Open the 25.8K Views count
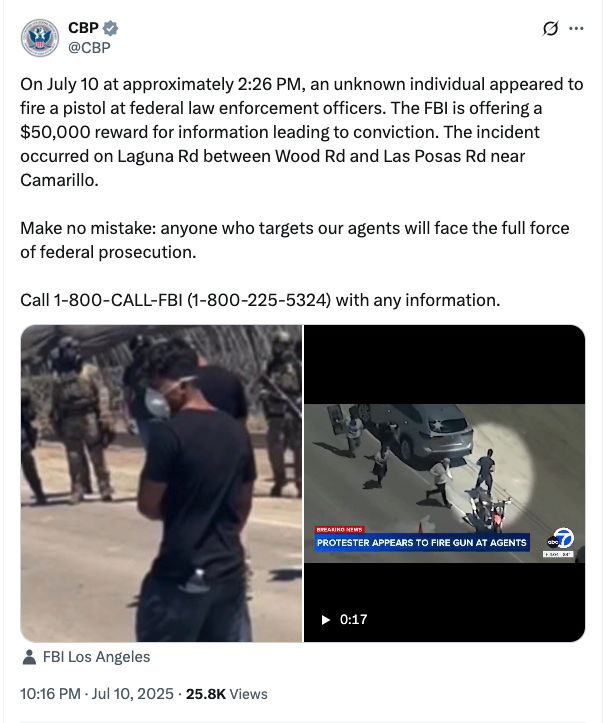The width and height of the screenshot is (604, 723). pos(226,693)
